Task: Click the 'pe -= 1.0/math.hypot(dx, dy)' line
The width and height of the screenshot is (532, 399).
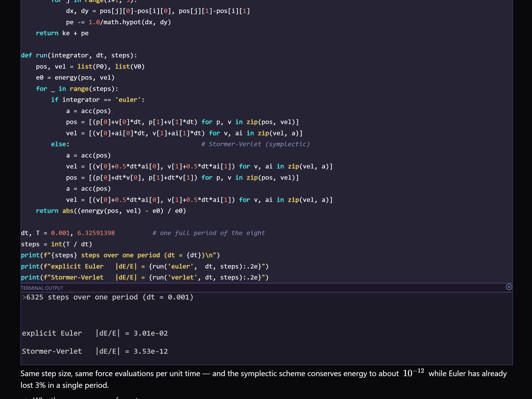Action: pyautogui.click(x=119, y=22)
